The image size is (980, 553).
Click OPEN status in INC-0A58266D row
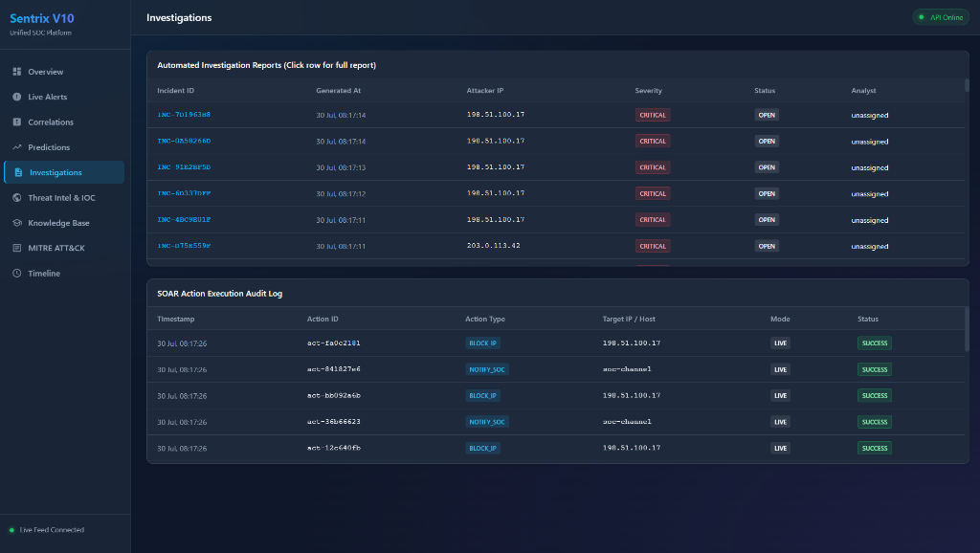tap(767, 142)
